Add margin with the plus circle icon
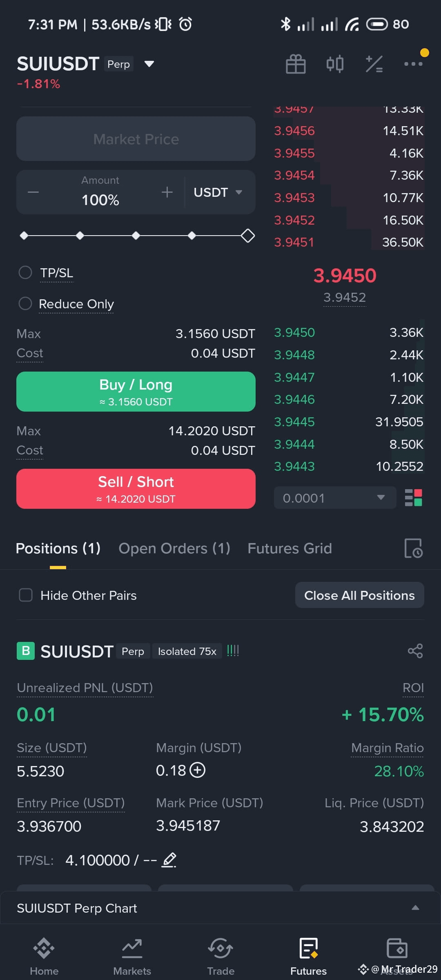This screenshot has height=980, width=441. (x=198, y=770)
